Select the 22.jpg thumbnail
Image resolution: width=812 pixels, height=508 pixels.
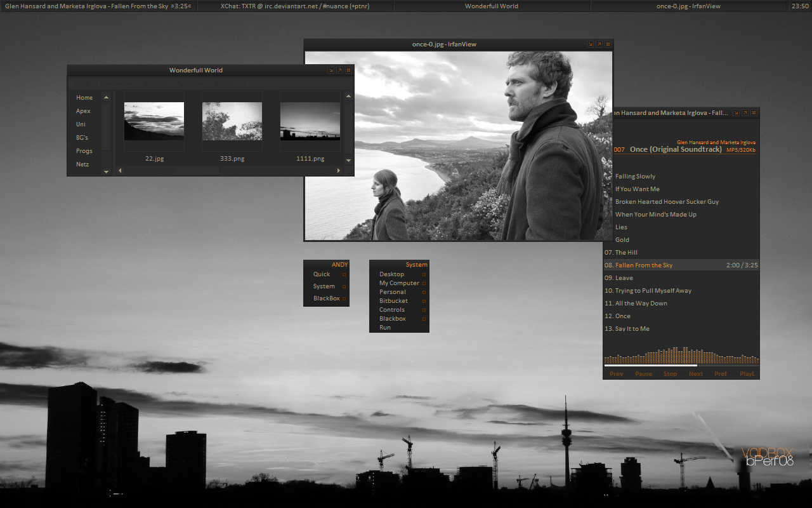pos(154,121)
